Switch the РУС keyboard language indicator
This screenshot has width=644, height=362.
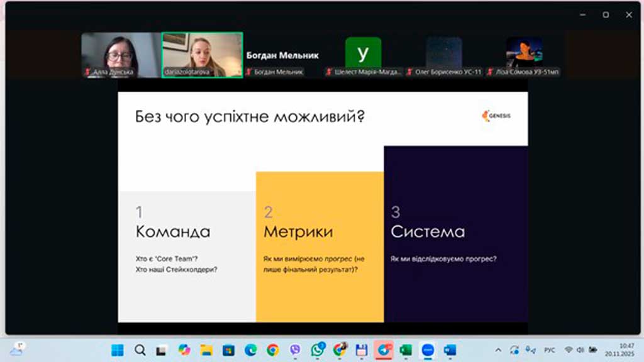(549, 350)
